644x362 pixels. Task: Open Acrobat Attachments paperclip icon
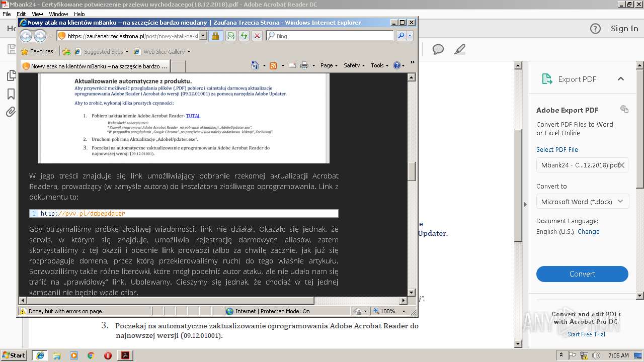pos(11,112)
